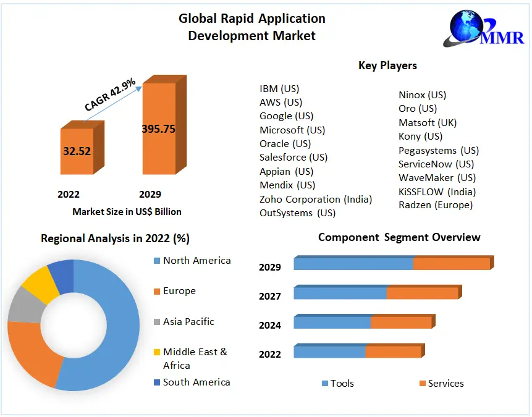This screenshot has height=417, width=532.
Task: Click the ServiceNow (US) key player entry
Action: click(x=436, y=164)
